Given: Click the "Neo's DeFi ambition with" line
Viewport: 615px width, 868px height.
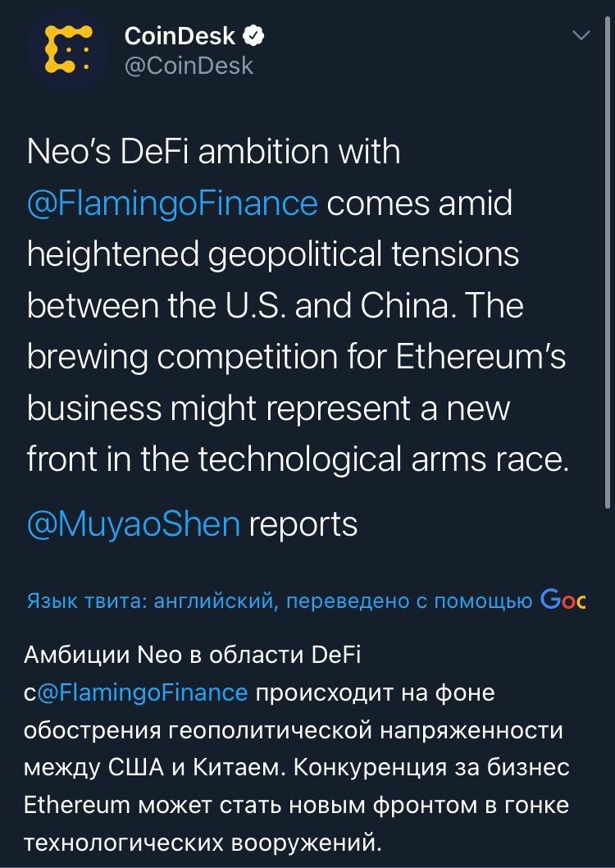Looking at the screenshot, I should tap(213, 153).
